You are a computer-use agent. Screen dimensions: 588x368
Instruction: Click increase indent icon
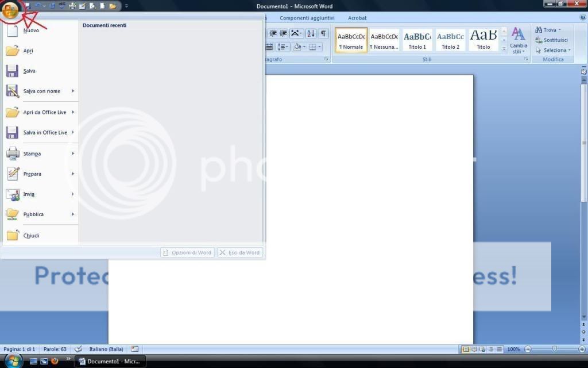click(284, 33)
